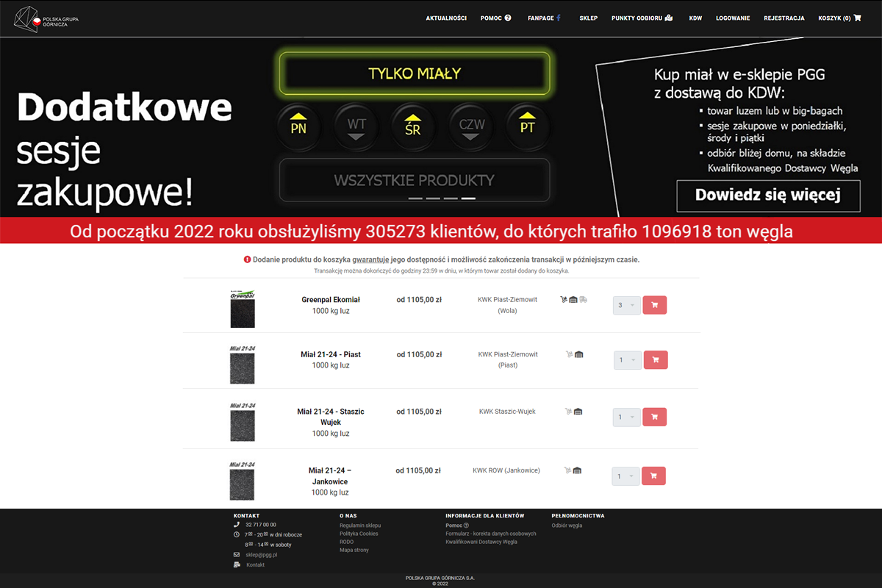Add Miał 21-24 - Staszic Wujek to cart
Image resolution: width=882 pixels, height=588 pixels.
point(654,417)
